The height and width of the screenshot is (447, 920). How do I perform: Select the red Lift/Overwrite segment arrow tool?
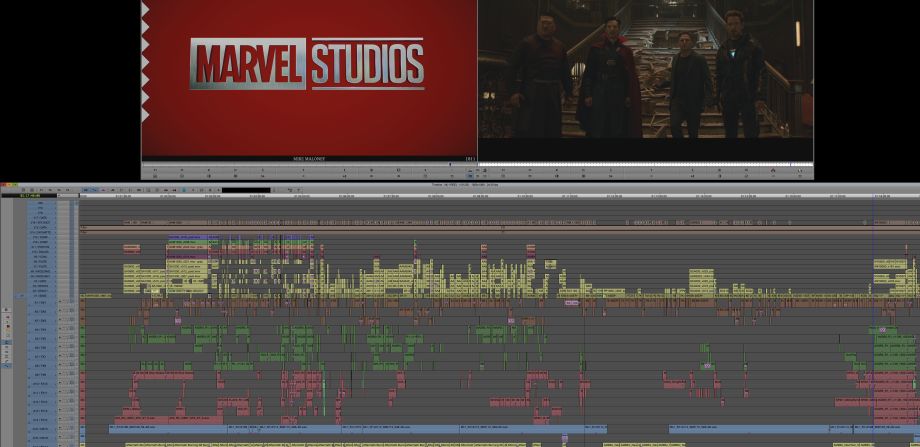point(8,317)
